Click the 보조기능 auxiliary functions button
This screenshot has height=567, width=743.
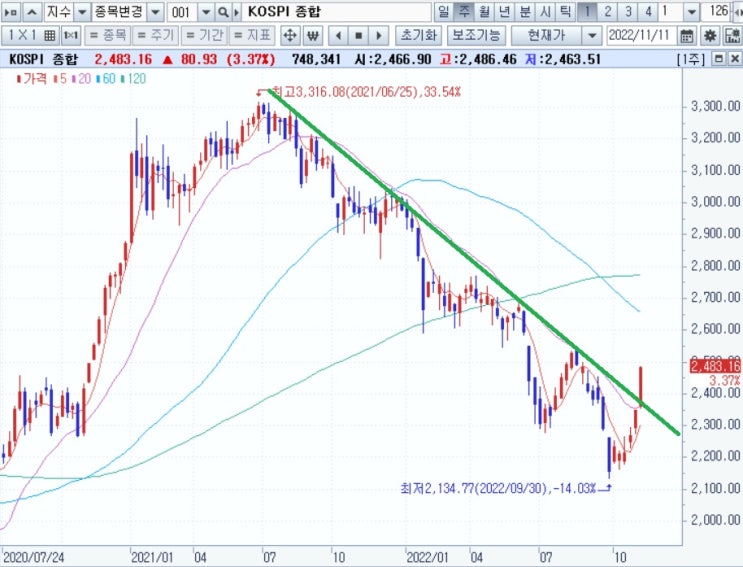[x=476, y=36]
